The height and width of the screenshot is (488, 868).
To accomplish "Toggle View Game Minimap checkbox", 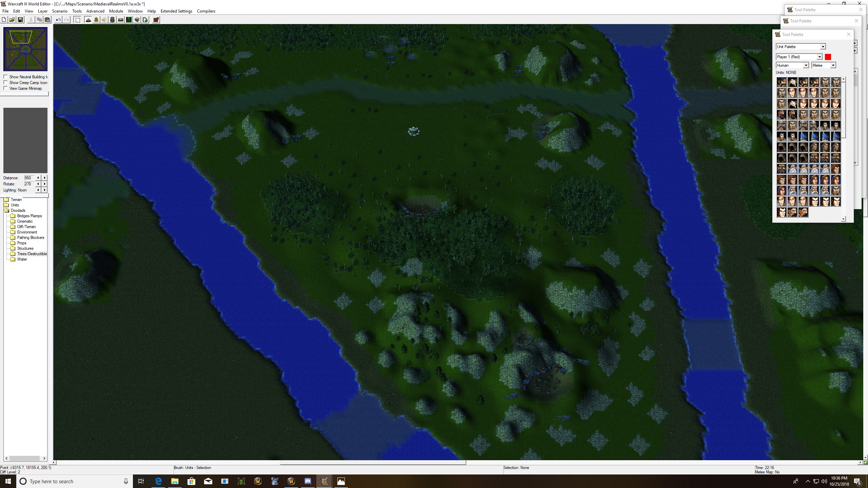I will pyautogui.click(x=5, y=88).
